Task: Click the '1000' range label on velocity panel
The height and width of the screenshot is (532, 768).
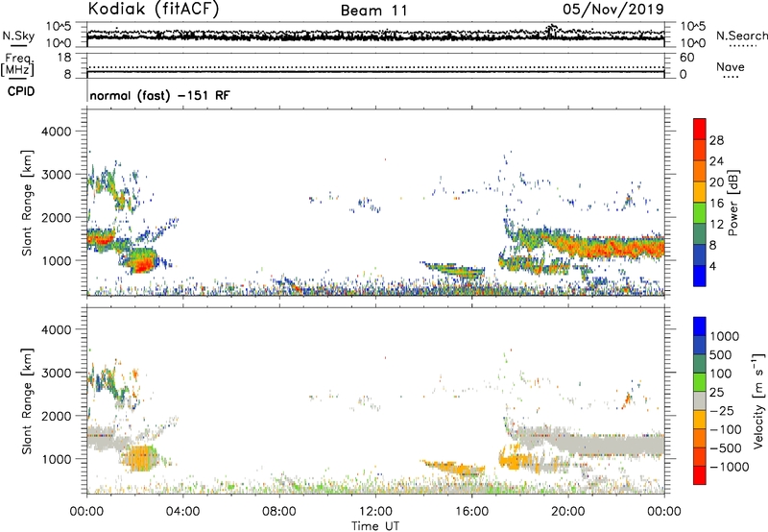Action: pyautogui.click(x=56, y=459)
